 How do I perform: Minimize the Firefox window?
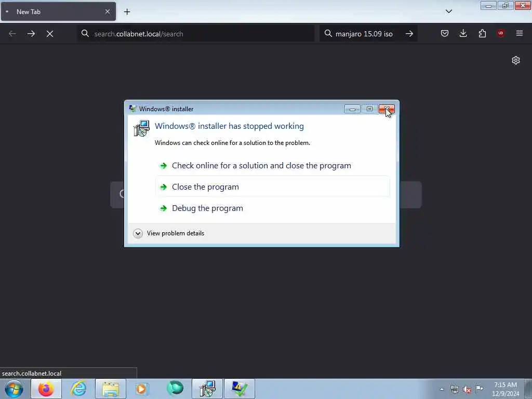(488, 6)
